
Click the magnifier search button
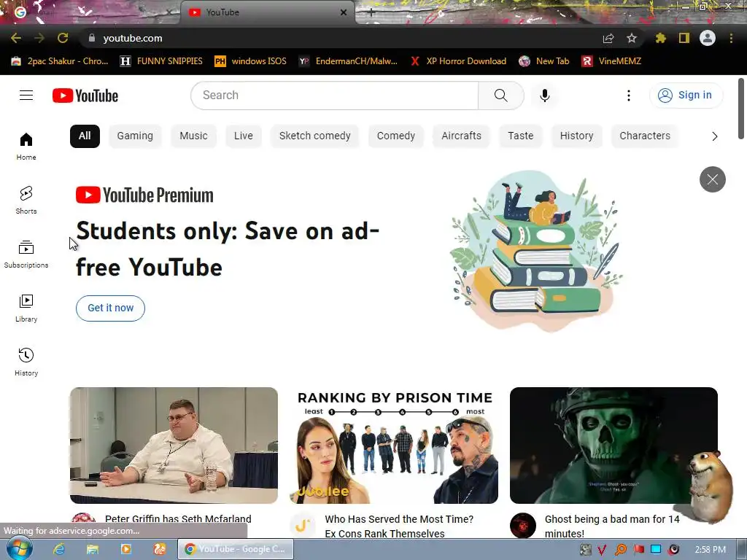[x=500, y=96]
